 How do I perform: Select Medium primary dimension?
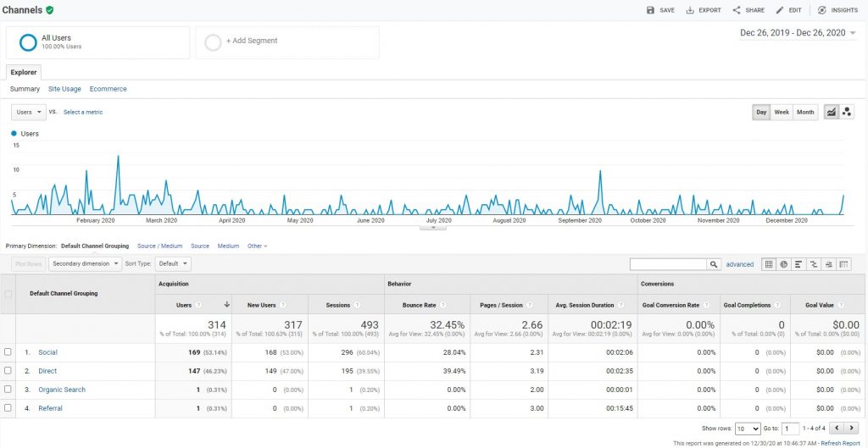click(228, 246)
